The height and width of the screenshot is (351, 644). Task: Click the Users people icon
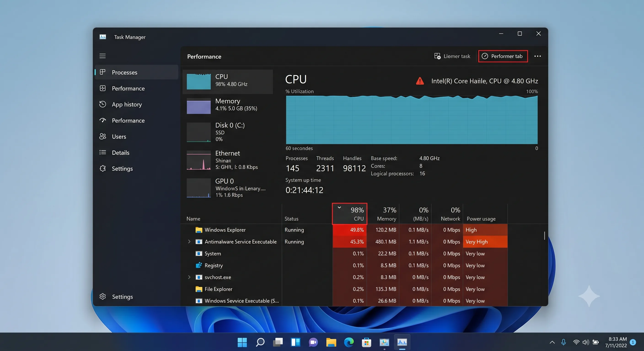coord(102,136)
